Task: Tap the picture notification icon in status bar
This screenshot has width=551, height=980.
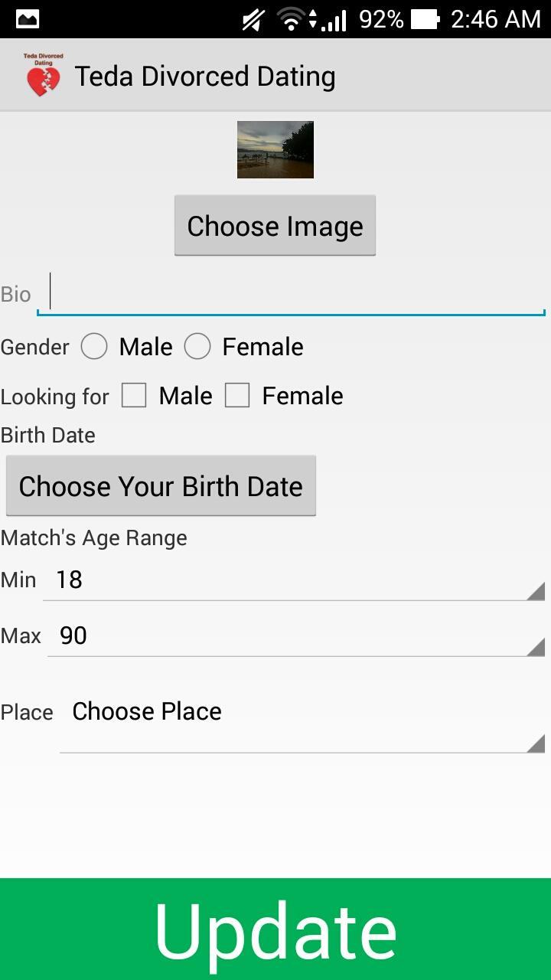Action: (x=28, y=19)
